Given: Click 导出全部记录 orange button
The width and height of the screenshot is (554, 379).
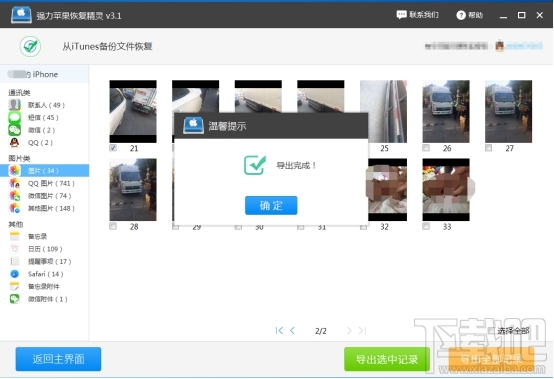Looking at the screenshot, I should click(x=491, y=359).
